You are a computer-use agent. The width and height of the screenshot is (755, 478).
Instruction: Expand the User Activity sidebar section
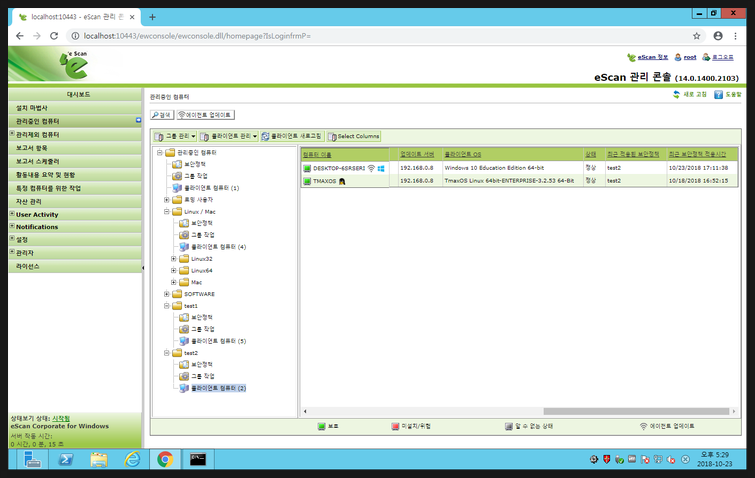[x=12, y=214]
